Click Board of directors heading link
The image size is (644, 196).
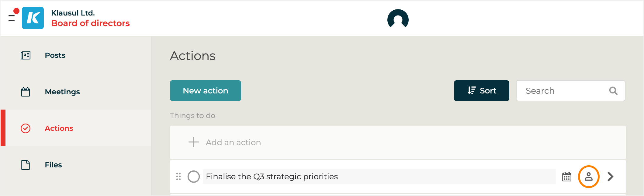(x=90, y=23)
